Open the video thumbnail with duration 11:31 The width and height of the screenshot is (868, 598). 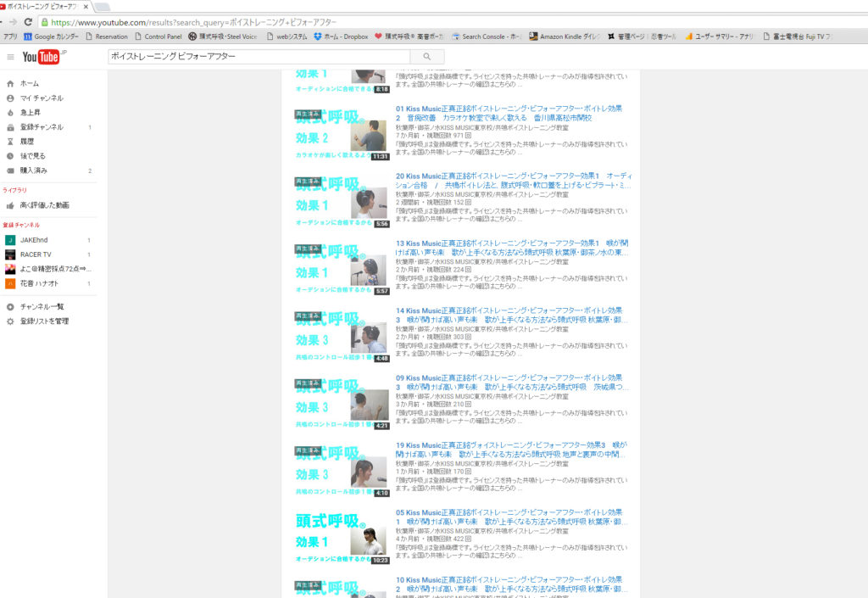[x=342, y=133]
